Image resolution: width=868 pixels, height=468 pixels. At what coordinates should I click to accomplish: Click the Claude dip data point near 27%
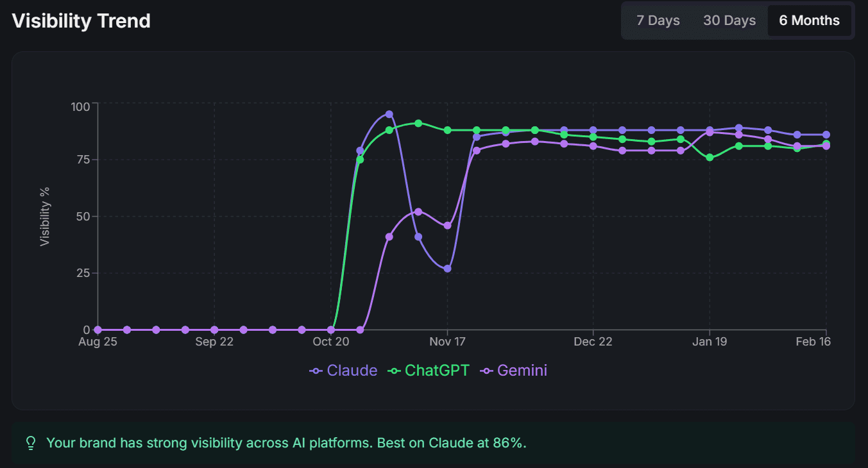coord(447,269)
